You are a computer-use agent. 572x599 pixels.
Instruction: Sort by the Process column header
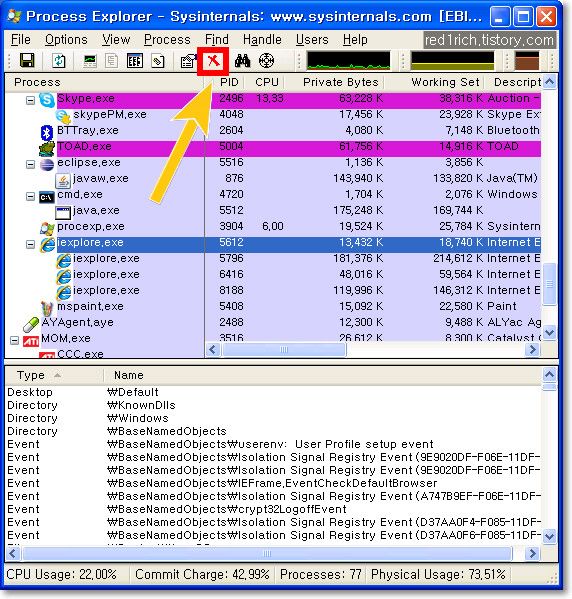tap(105, 82)
